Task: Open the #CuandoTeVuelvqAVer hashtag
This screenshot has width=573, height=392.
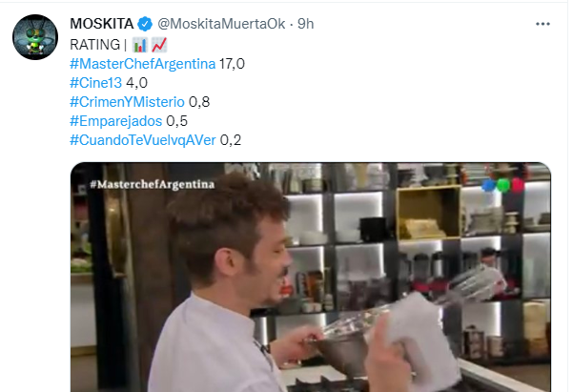Action: point(143,140)
